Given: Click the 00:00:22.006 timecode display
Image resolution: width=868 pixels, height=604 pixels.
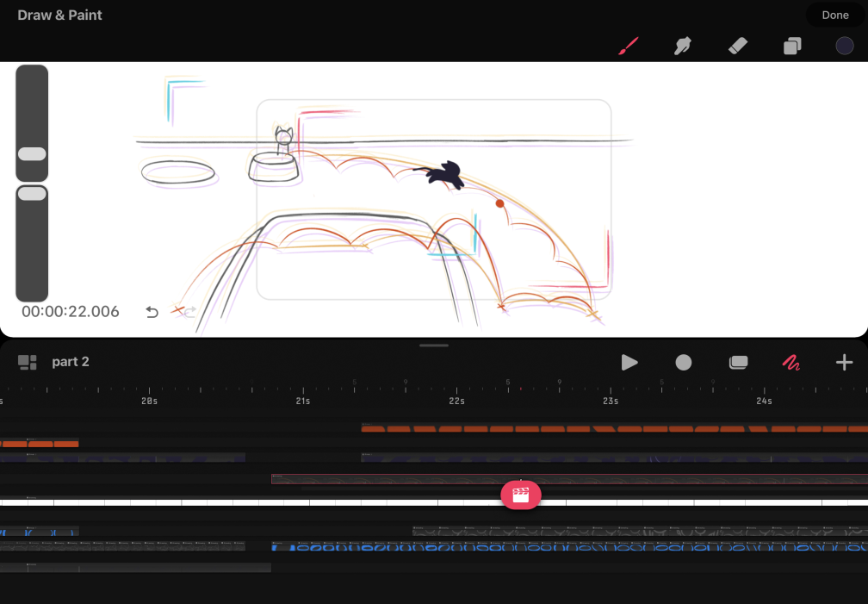Looking at the screenshot, I should pos(71,312).
